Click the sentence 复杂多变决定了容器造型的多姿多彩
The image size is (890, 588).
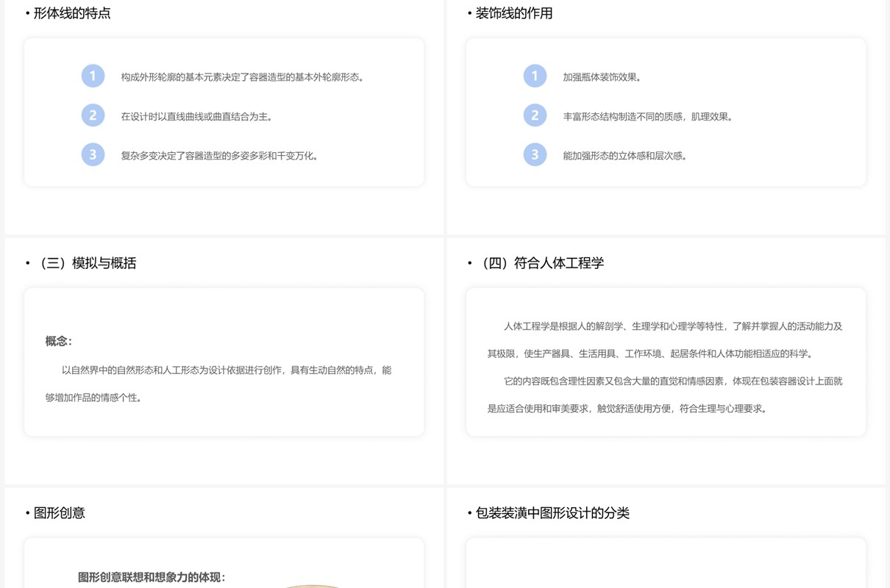221,156
